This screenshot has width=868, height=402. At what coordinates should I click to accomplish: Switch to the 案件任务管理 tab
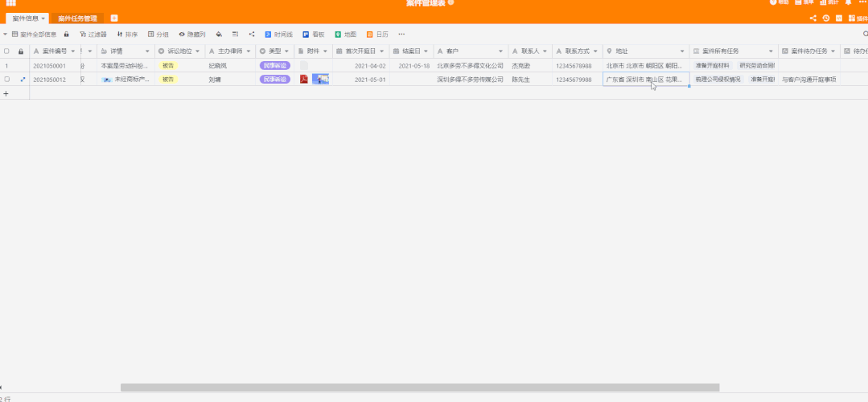point(77,18)
